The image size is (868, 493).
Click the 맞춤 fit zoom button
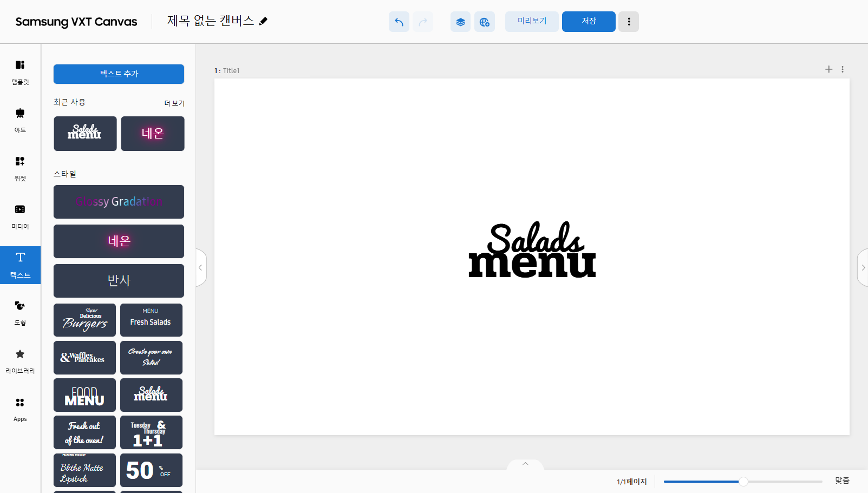point(842,481)
